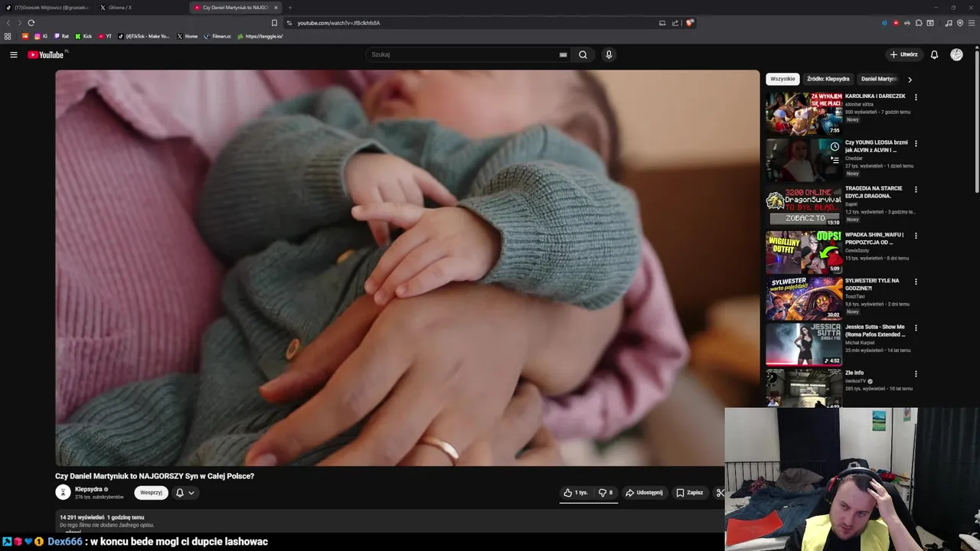Open the browser VPN shield icon
This screenshot has height=551, width=980.
click(x=959, y=23)
